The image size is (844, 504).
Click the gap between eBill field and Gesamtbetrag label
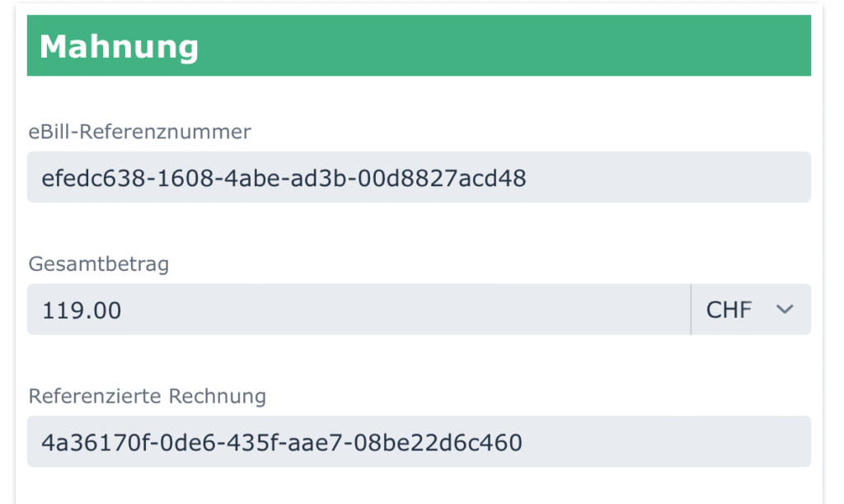point(419,226)
